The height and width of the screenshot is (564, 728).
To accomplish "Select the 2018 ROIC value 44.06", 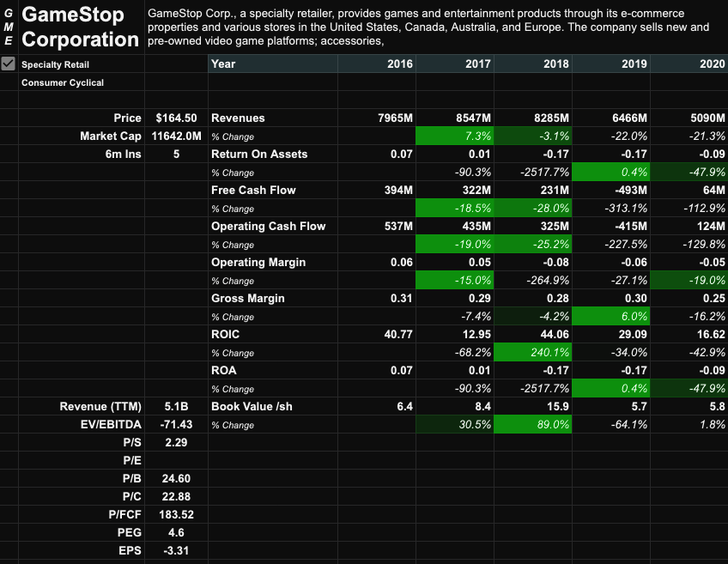I will pos(532,334).
